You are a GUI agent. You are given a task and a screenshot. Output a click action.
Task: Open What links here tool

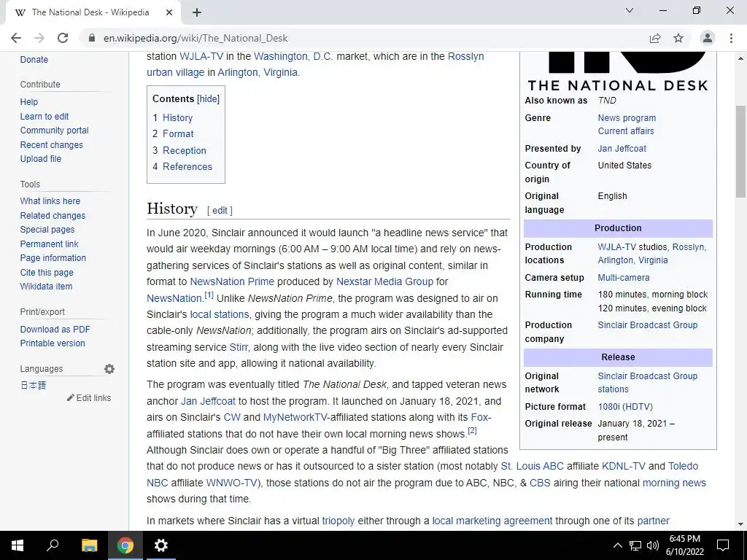[50, 201]
